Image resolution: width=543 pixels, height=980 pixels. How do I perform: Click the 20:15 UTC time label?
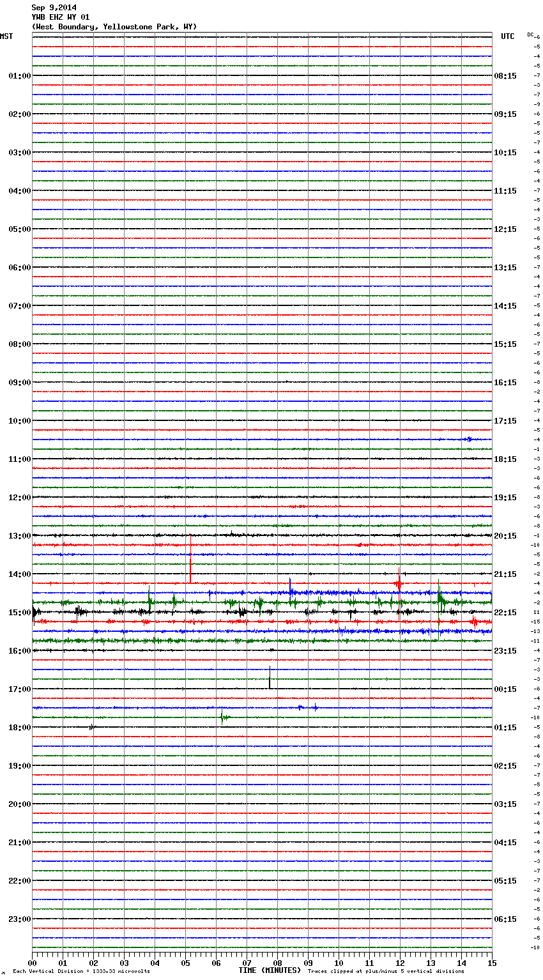[505, 536]
